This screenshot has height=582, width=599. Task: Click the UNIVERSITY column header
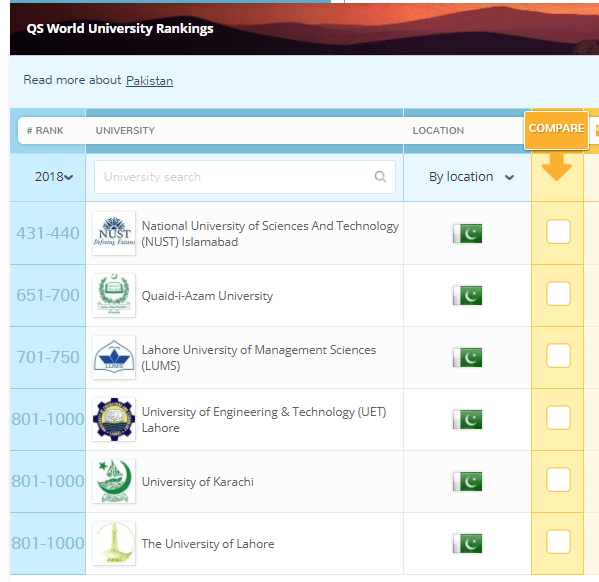(x=125, y=131)
